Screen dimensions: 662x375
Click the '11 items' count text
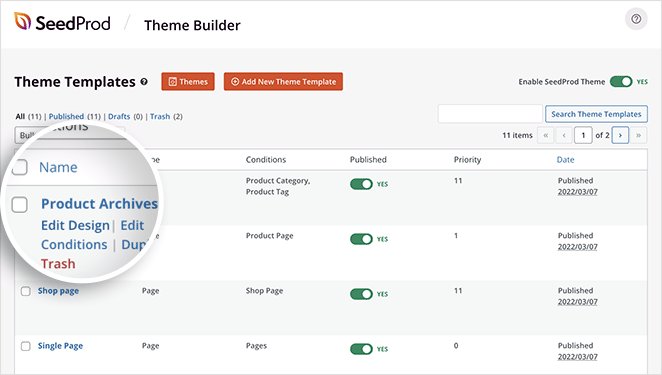pyautogui.click(x=517, y=135)
